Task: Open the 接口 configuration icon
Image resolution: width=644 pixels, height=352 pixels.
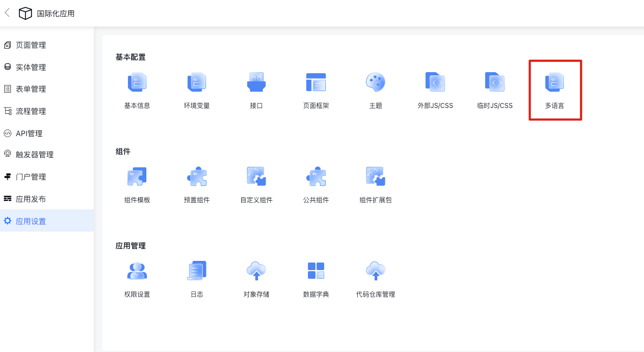Action: click(256, 83)
